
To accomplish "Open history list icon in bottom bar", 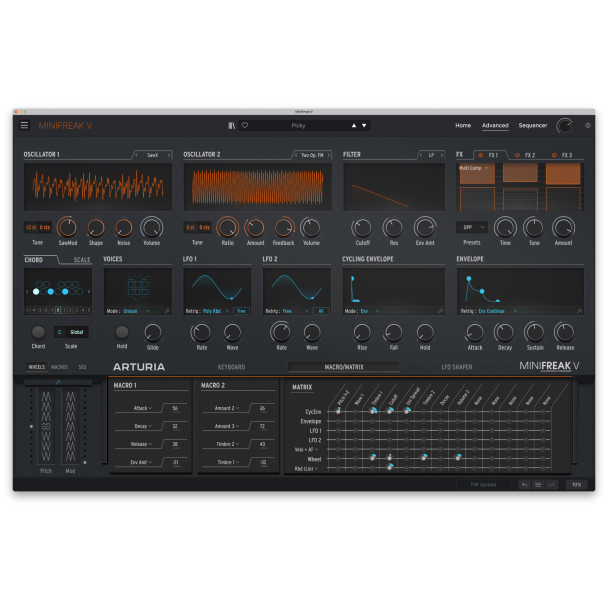I will click(537, 484).
